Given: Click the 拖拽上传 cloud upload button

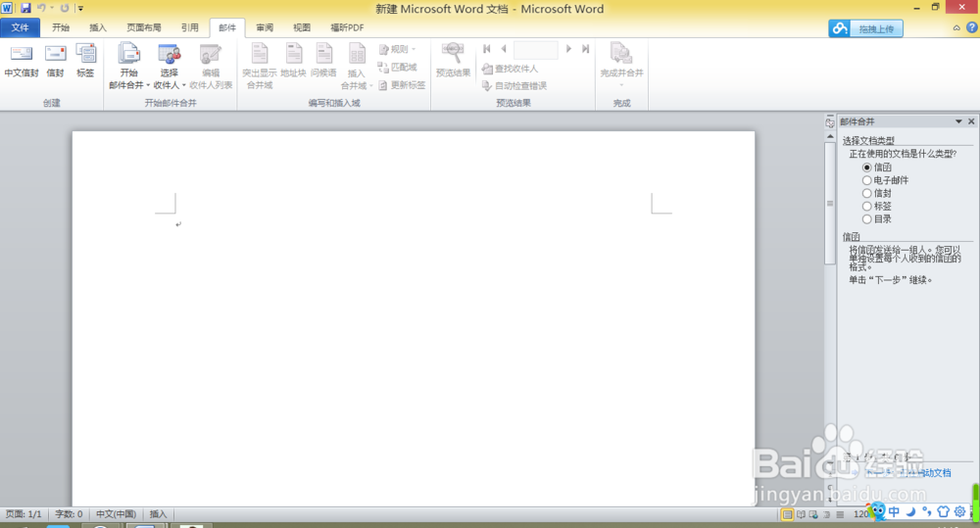Looking at the screenshot, I should (x=865, y=28).
